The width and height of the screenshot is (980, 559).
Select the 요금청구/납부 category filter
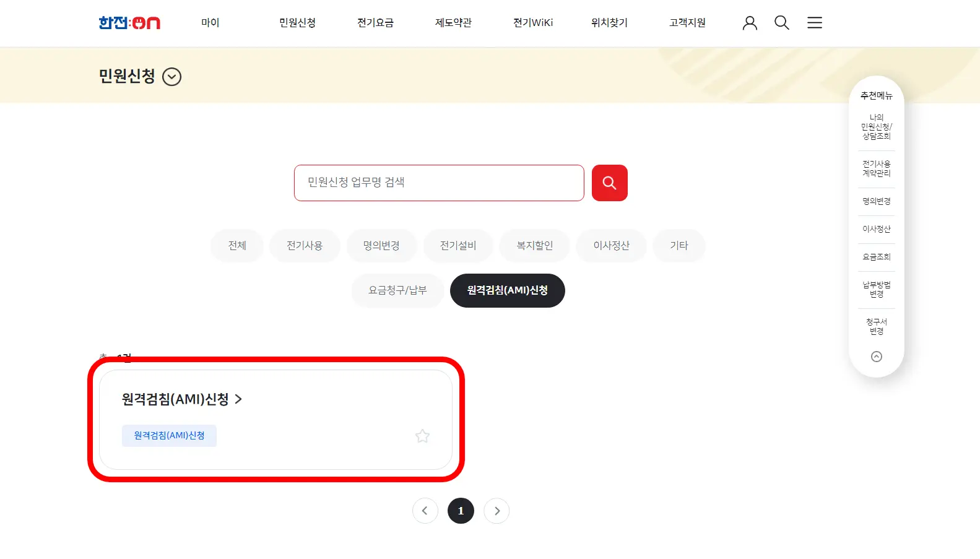(x=397, y=290)
